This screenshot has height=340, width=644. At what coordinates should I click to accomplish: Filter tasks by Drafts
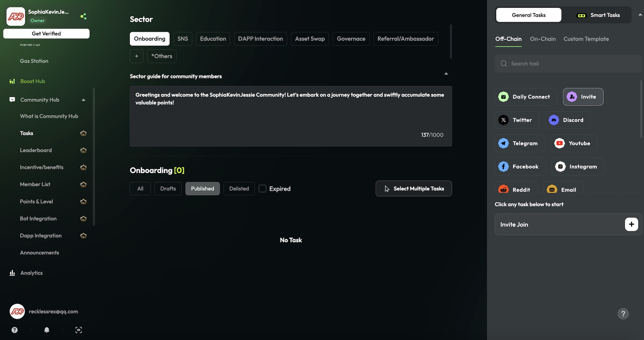(168, 189)
